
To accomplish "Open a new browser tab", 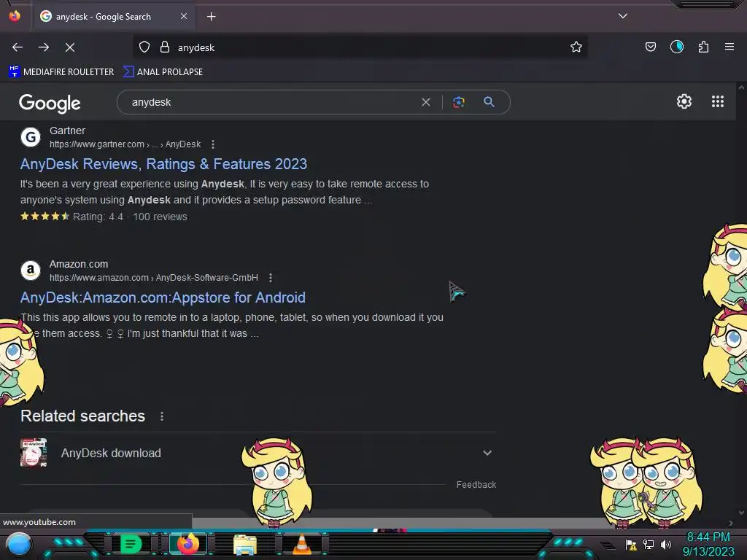I will [x=211, y=17].
